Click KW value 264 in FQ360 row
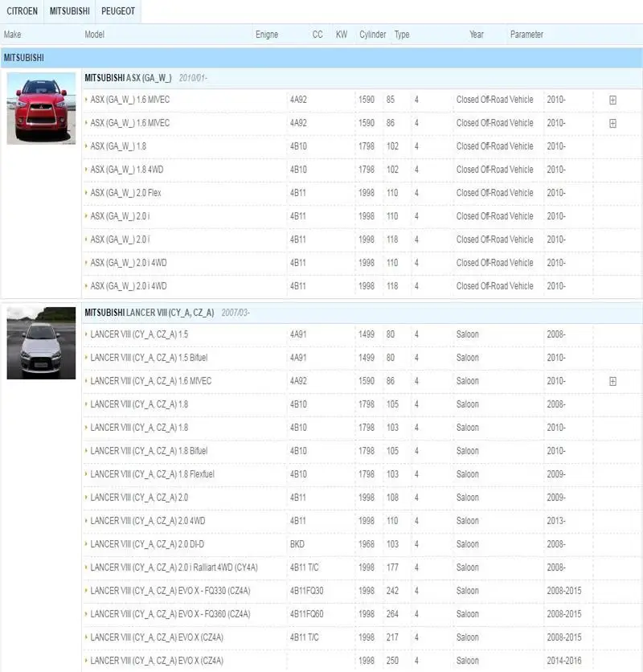Screen dimensions: 643x672 click(x=392, y=614)
